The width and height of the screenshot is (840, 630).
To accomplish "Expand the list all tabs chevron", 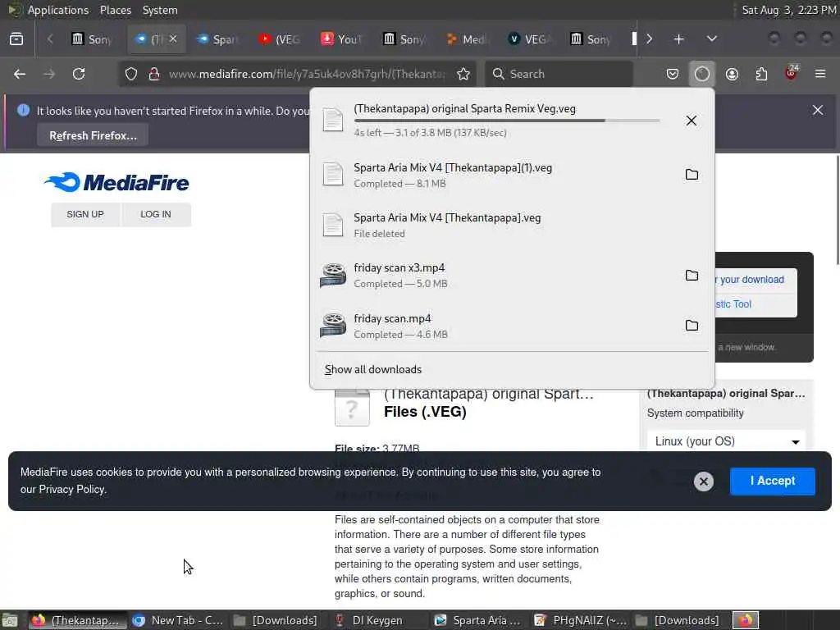I will pos(711,39).
